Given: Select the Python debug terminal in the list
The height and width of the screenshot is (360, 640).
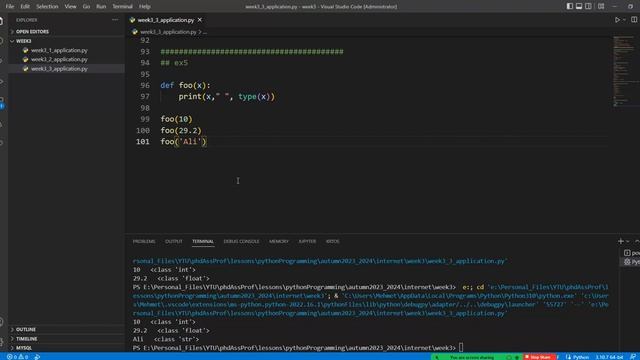Looking at the screenshot, I should (x=631, y=262).
